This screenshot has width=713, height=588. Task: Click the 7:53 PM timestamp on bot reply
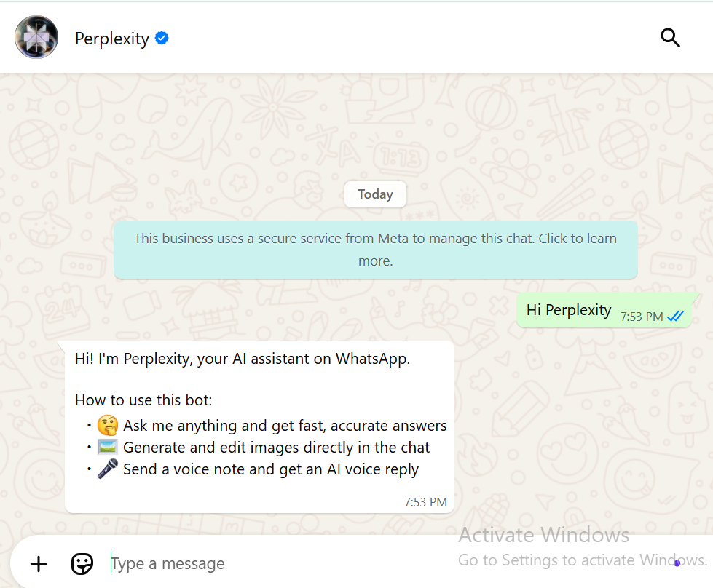425,502
